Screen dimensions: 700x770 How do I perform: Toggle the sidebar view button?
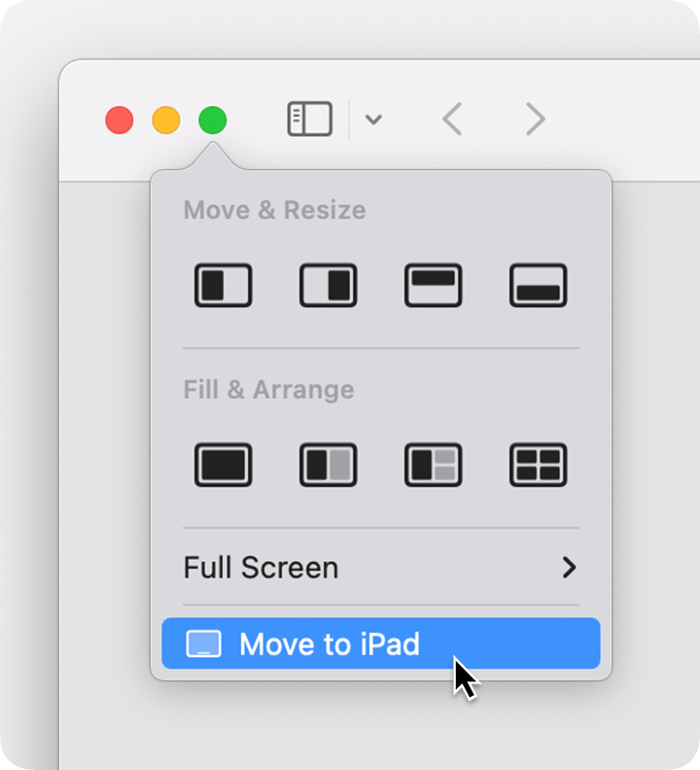click(x=310, y=119)
